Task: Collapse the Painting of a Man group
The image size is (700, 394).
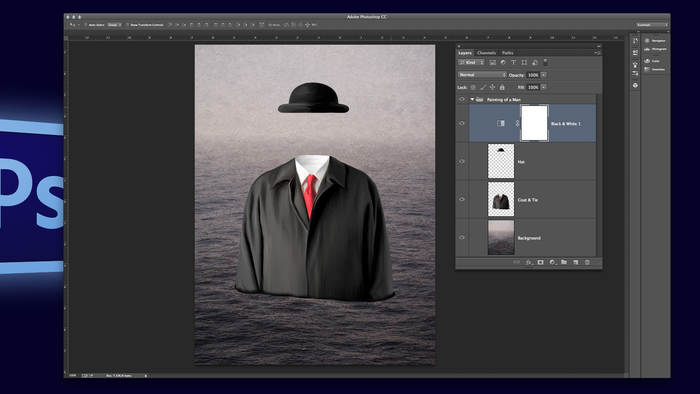Action: 472,100
